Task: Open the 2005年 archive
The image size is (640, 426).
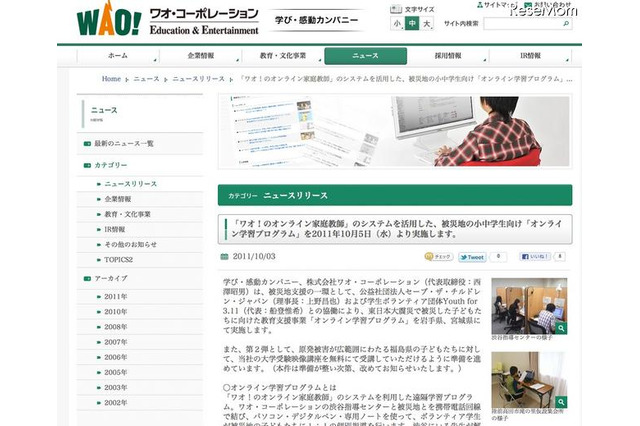Action: point(116,372)
